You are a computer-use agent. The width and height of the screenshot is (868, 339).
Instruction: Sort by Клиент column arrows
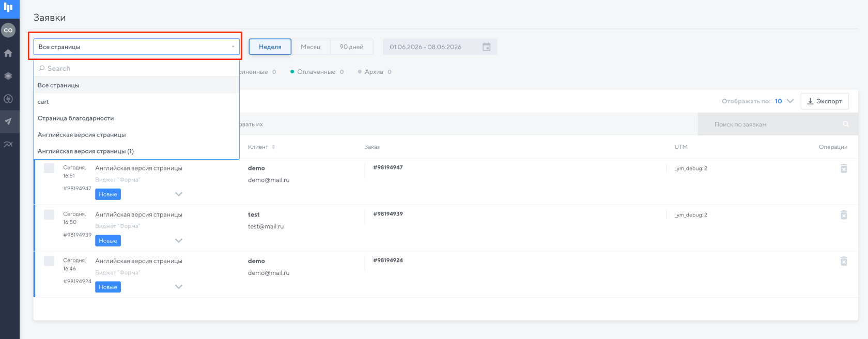[273, 147]
